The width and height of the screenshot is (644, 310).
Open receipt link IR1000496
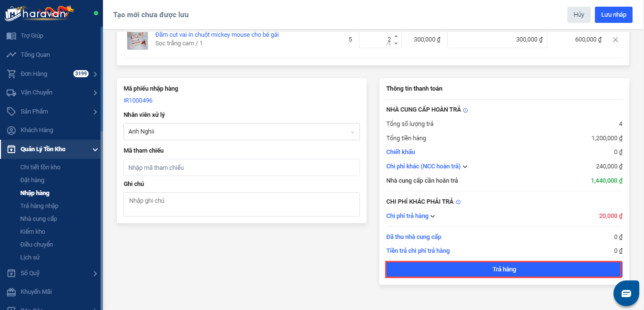pos(138,101)
